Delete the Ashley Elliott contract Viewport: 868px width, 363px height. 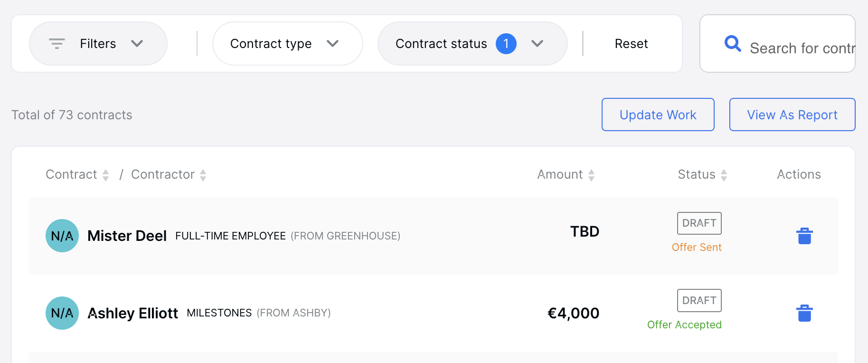click(x=804, y=313)
